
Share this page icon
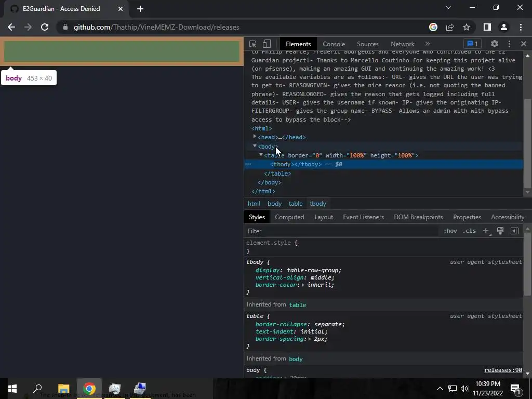[450, 27]
